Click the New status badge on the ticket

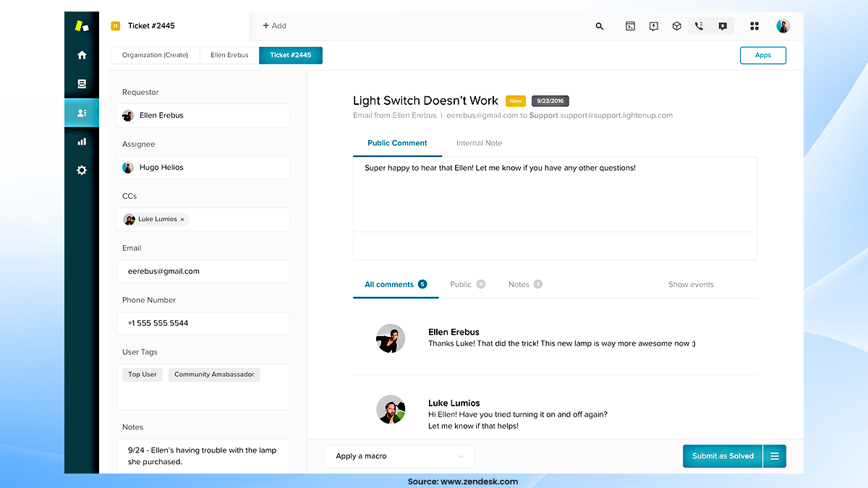pos(515,101)
